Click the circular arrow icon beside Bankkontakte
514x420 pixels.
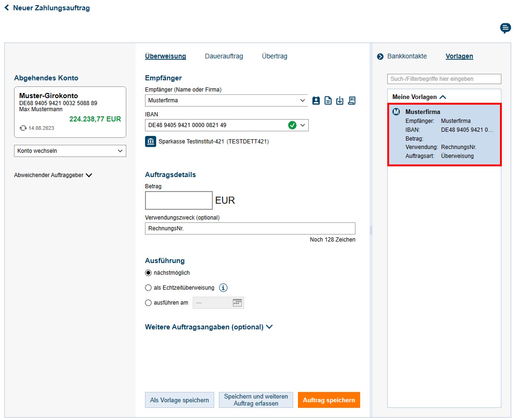[x=380, y=57]
